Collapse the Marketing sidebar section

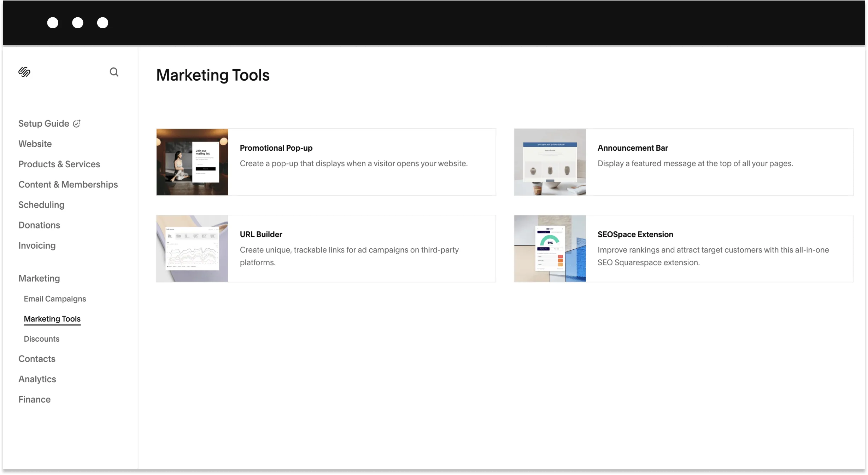tap(39, 278)
